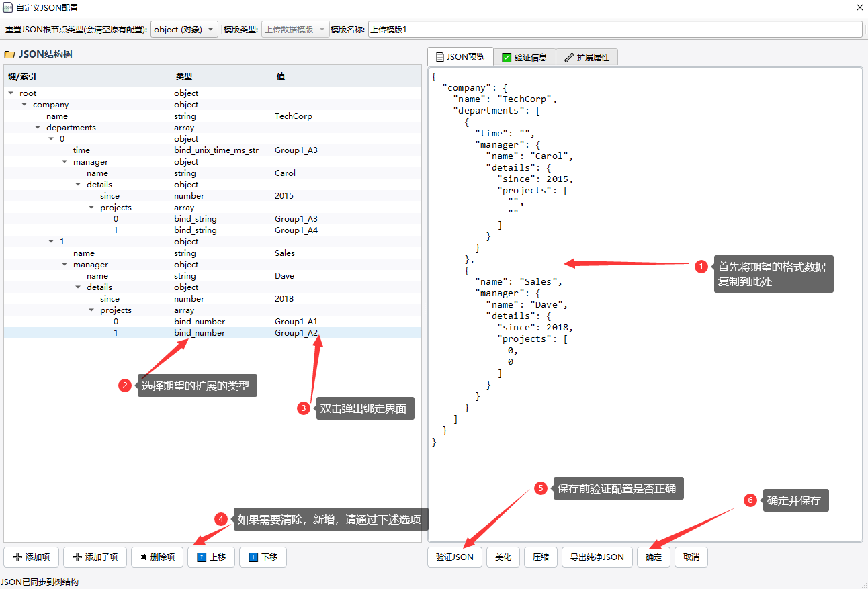Open the JSON root node type dropdown
868x589 pixels.
click(x=184, y=30)
